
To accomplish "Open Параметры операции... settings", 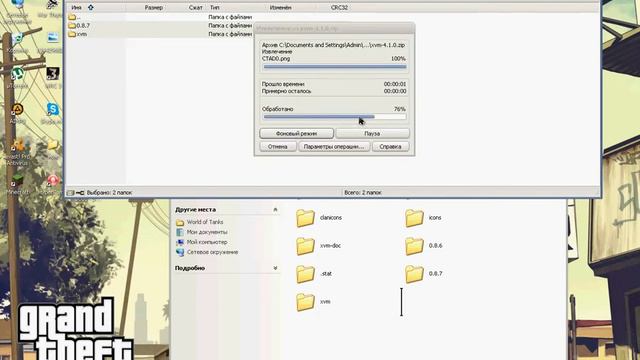I will (334, 147).
